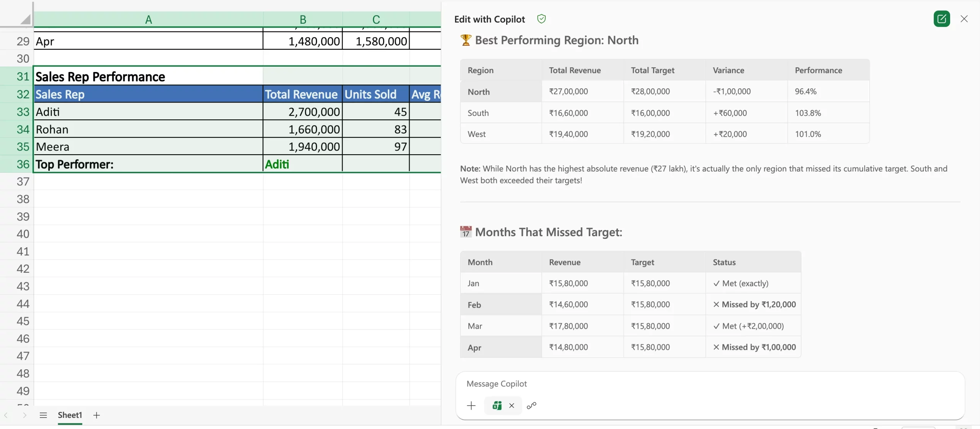This screenshot has height=429, width=980.
Task: Remove the attached Excel workbook
Action: click(x=512, y=406)
